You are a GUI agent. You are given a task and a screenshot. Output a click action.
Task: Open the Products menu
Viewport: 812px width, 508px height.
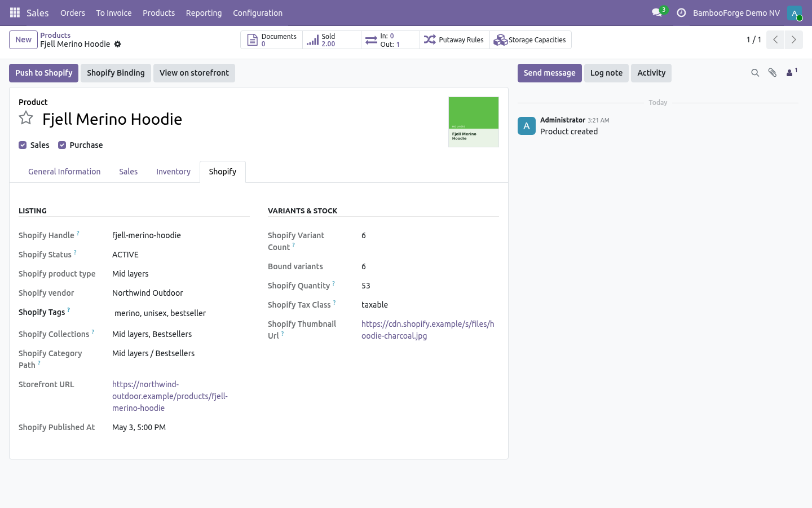tap(159, 13)
